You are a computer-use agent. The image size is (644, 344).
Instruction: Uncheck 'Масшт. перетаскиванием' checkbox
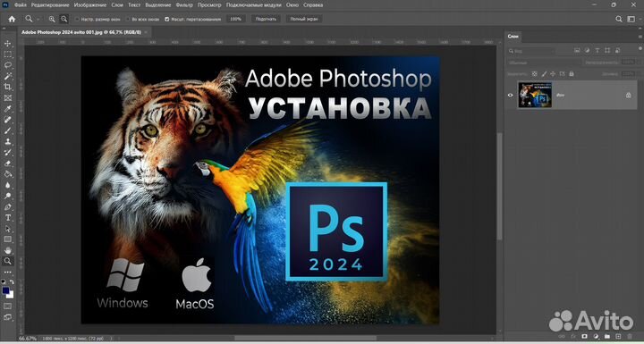[166, 19]
